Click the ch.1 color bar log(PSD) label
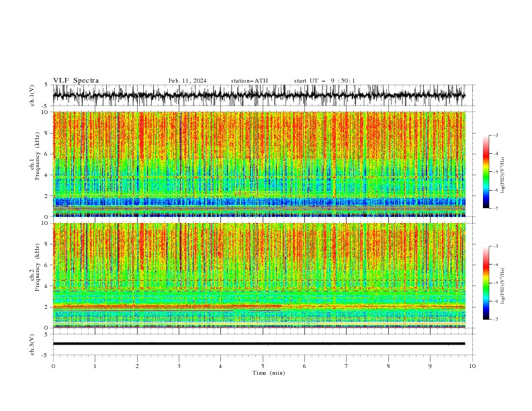 coord(502,175)
